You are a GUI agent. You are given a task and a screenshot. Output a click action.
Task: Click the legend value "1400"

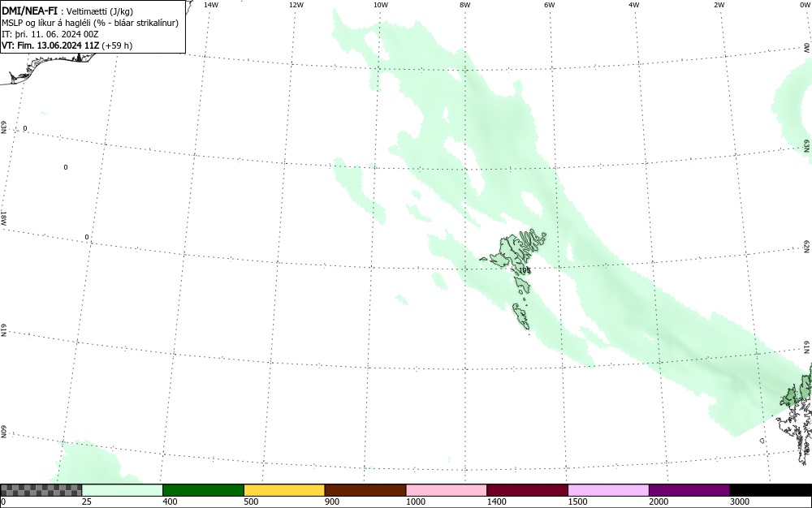tap(496, 502)
